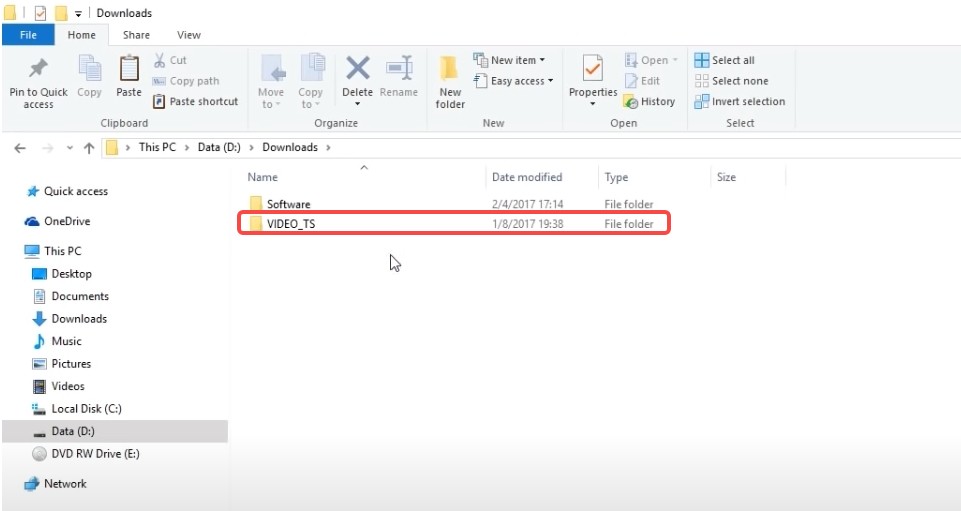Sort by the Size column header
Image resolution: width=961 pixels, height=511 pixels.
click(726, 177)
